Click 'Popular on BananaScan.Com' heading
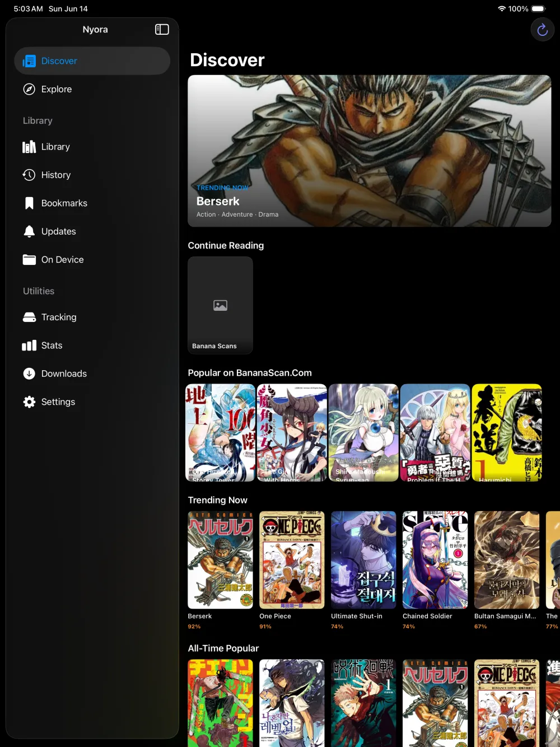This screenshot has height=747, width=560. coord(250,373)
